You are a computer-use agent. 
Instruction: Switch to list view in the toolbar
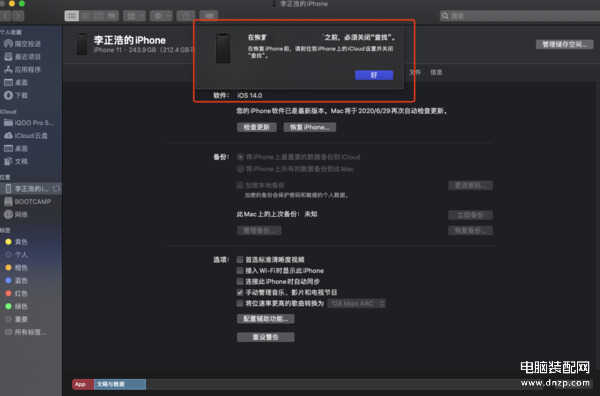86,16
